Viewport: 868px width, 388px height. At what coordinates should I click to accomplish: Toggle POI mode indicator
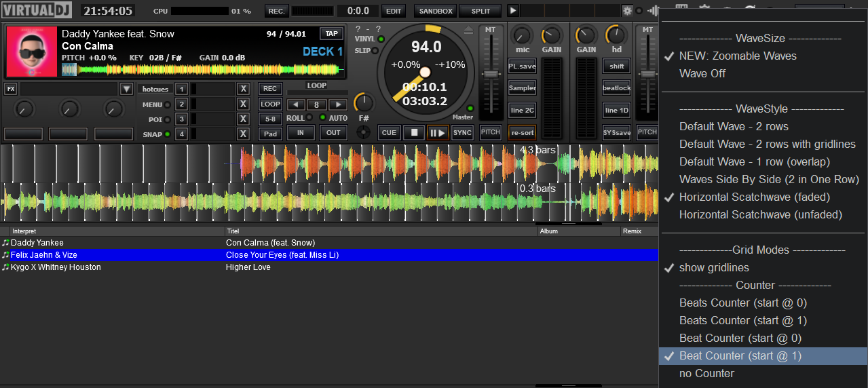[167, 119]
